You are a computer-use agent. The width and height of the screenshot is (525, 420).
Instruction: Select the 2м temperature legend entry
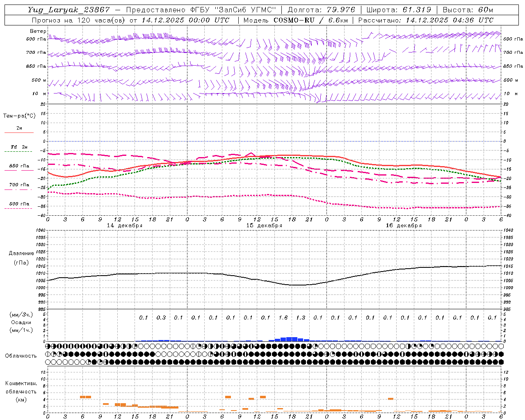point(19,128)
